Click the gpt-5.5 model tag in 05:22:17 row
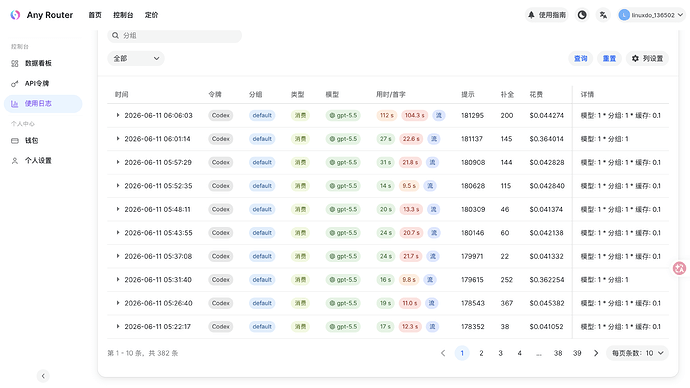This screenshot has width=690, height=388. click(343, 326)
